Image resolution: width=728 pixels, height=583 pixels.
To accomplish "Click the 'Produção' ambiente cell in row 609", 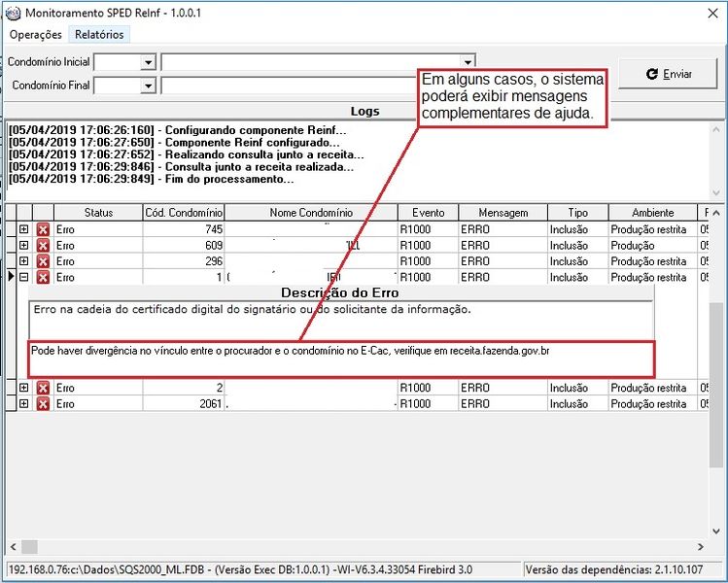I will pos(653,245).
